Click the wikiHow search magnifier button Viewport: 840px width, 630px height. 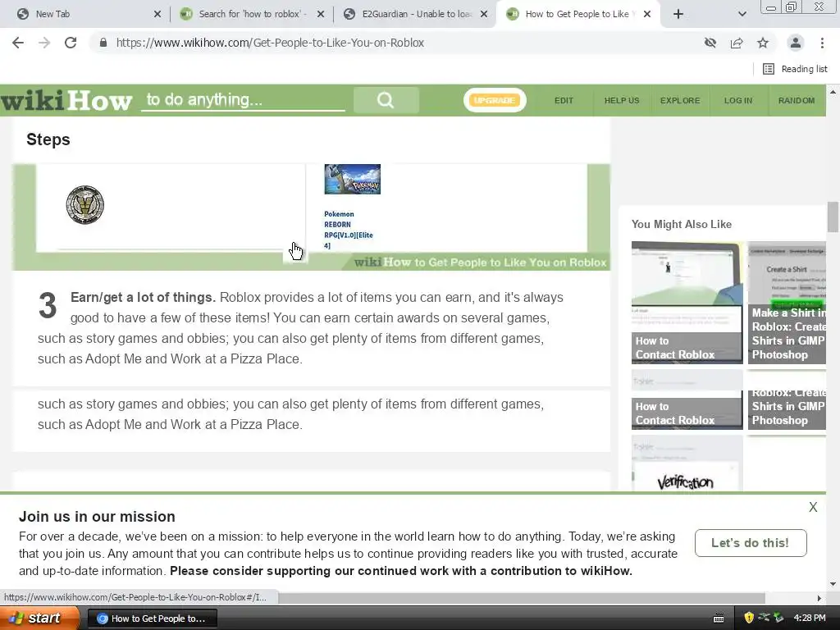(386, 100)
